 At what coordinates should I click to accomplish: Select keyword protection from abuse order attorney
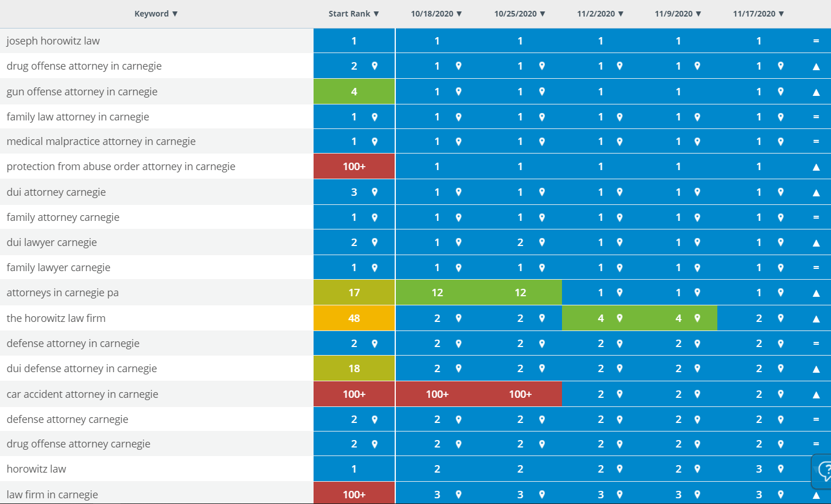point(121,166)
